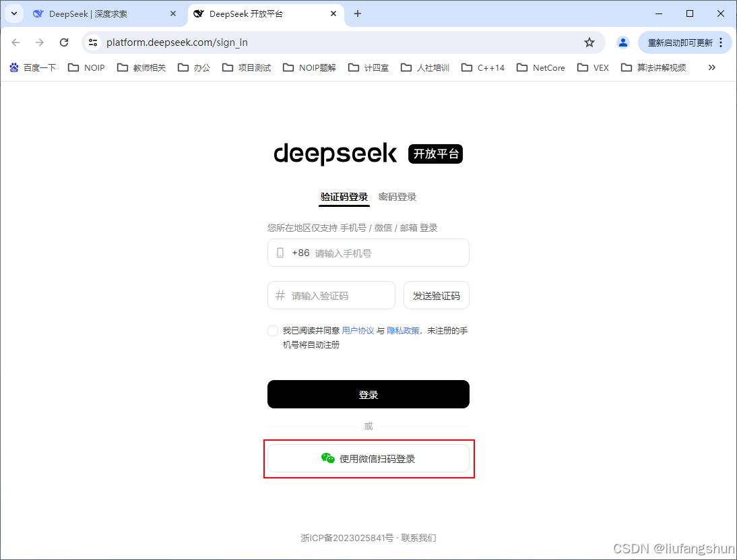The width and height of the screenshot is (737, 560).
Task: Select the DeepSeek 开放平台 browser tab
Action: click(x=265, y=14)
